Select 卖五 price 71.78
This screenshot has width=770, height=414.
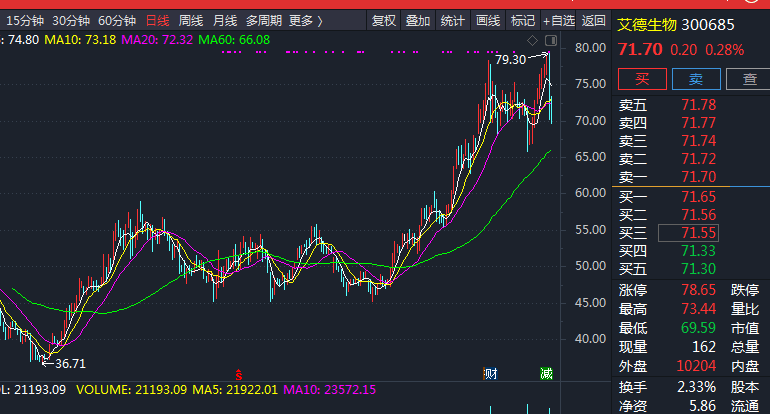699,105
